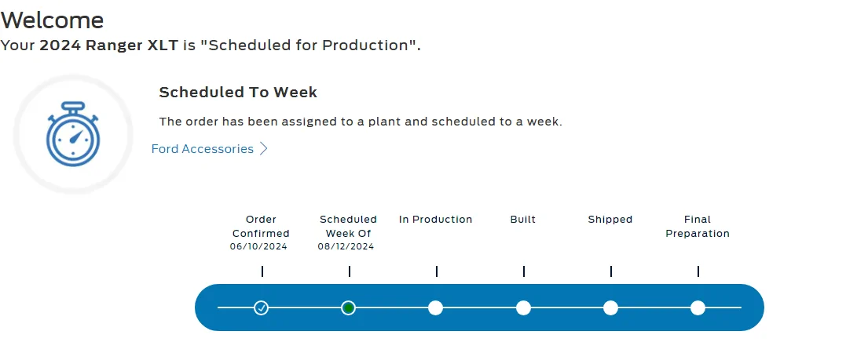Click the blue stopwatch icon
Image resolution: width=868 pixels, height=353 pixels.
(73, 134)
